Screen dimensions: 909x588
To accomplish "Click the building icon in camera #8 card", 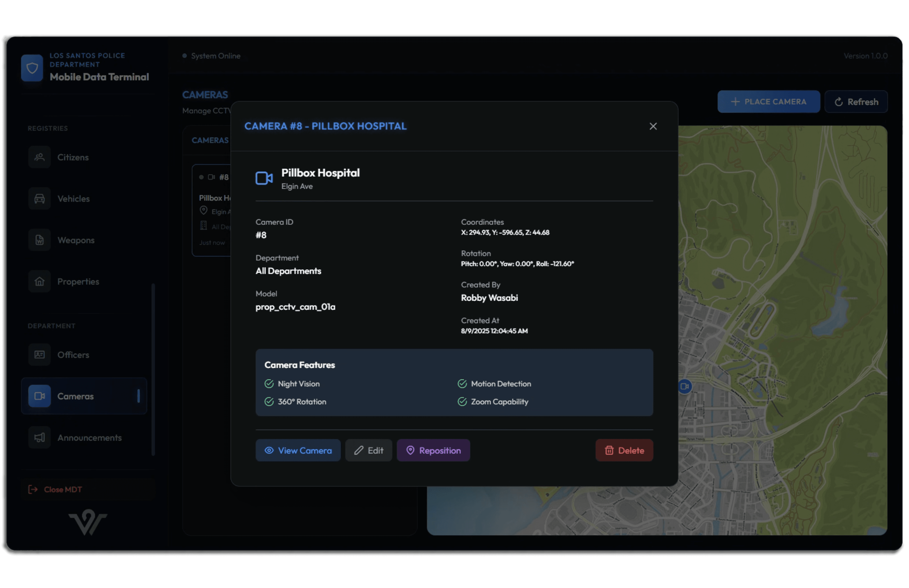I will 204,226.
